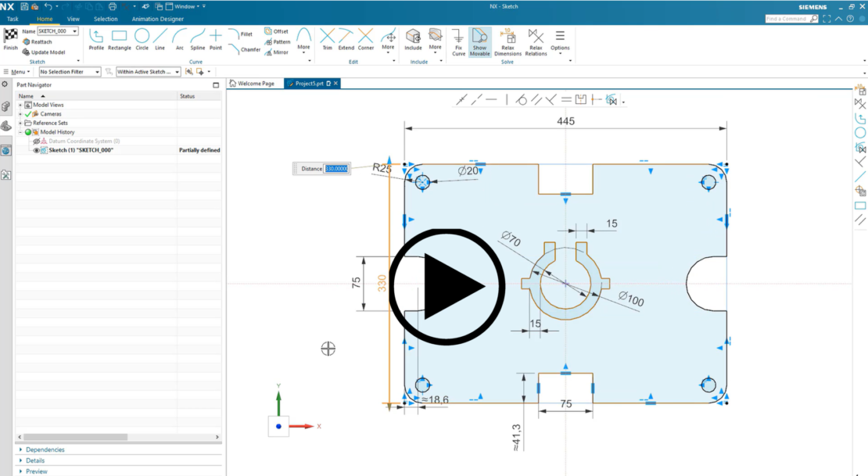This screenshot has width=868, height=476.
Task: Choose the Trim edit tool
Action: [328, 39]
